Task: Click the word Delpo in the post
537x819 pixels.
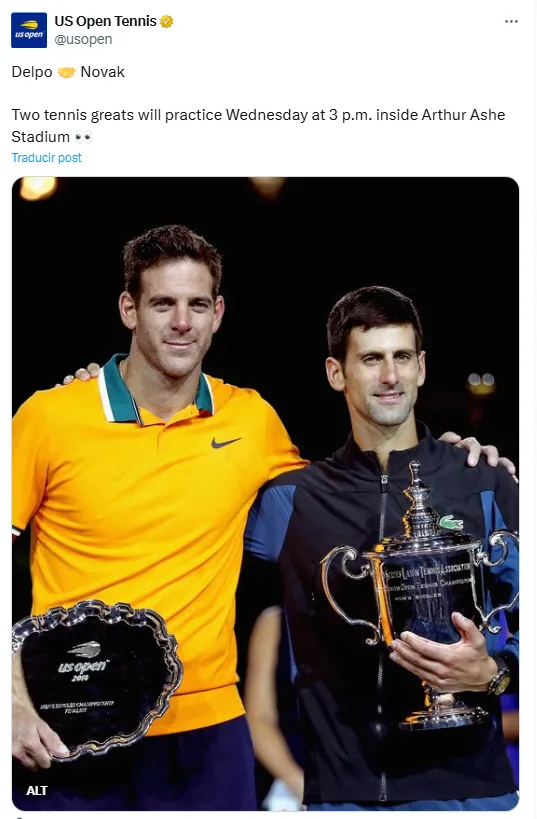Action: coord(32,72)
